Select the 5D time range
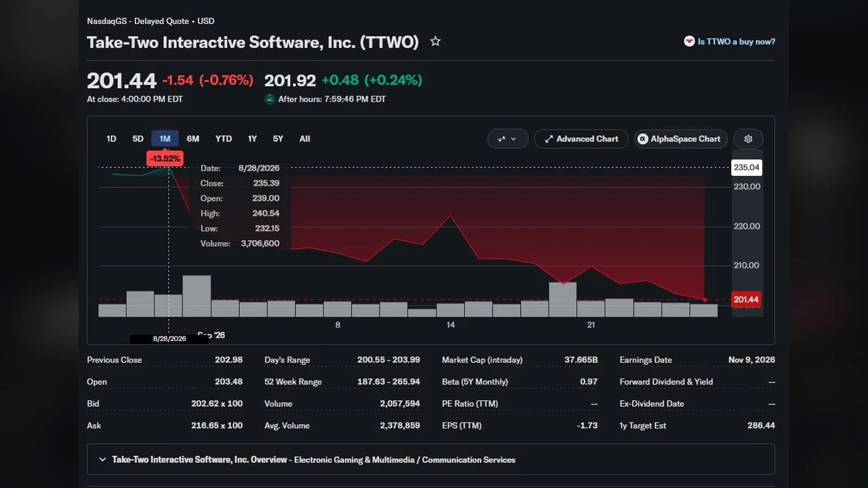 [138, 139]
